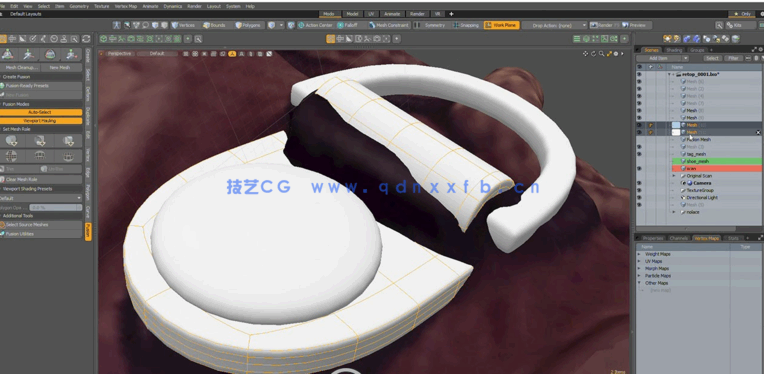Open the Action Center tool
Image resolution: width=764 pixels, height=374 pixels.
[x=315, y=25]
